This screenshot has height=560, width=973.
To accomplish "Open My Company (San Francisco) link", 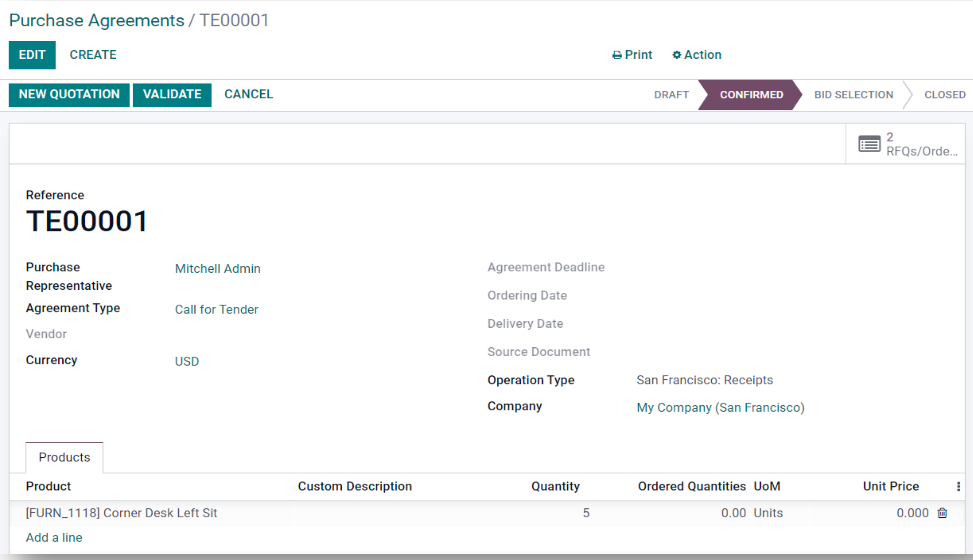I will (x=720, y=407).
